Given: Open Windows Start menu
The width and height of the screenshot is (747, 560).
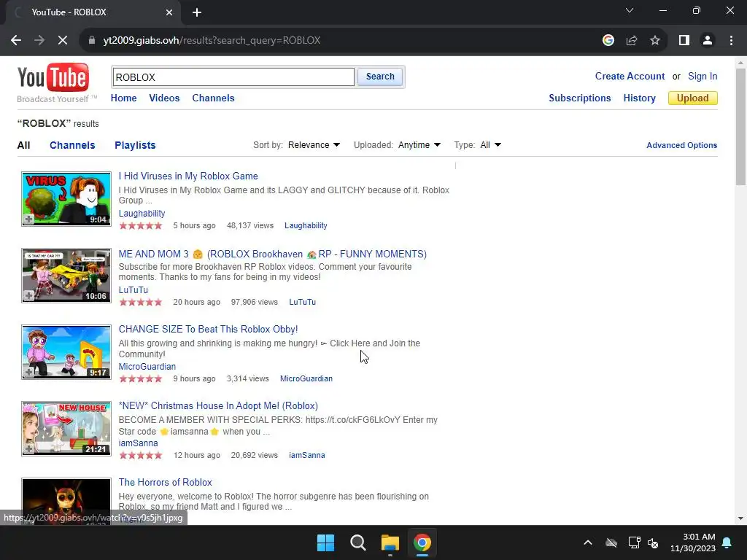Looking at the screenshot, I should click(326, 542).
